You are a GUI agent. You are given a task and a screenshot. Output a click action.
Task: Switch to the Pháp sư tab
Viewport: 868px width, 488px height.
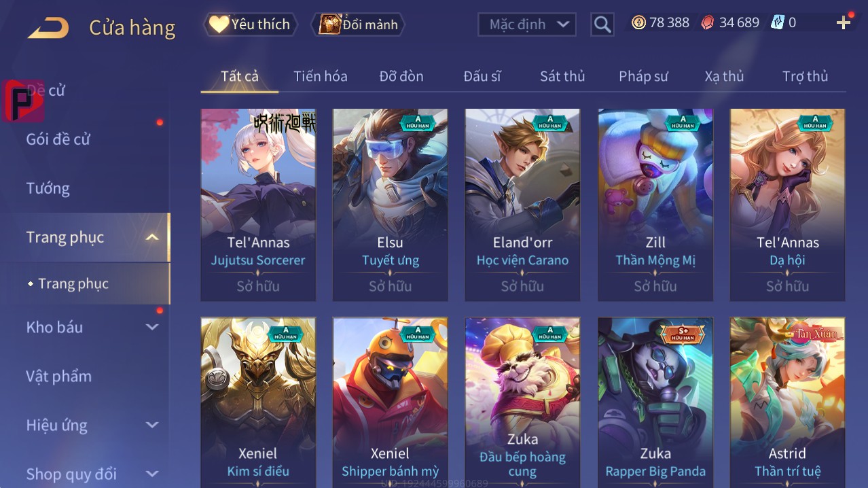[643, 76]
